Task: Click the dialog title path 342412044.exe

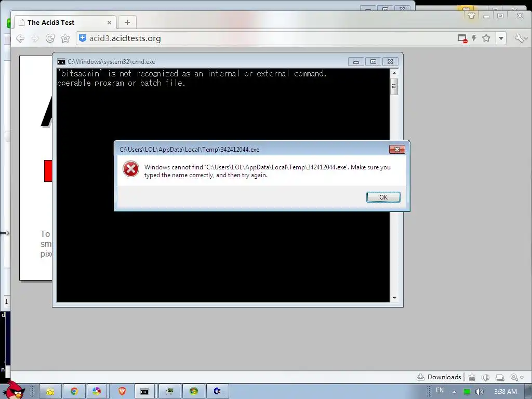Action: pyautogui.click(x=189, y=149)
